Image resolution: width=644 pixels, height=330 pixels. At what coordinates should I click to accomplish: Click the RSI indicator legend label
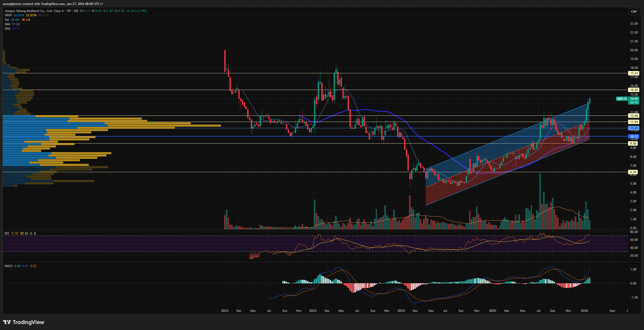(7, 234)
